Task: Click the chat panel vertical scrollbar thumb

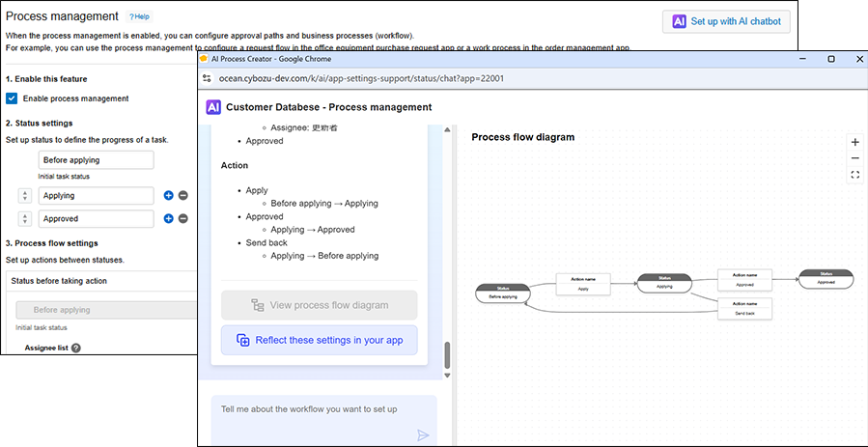Action: pos(447,355)
